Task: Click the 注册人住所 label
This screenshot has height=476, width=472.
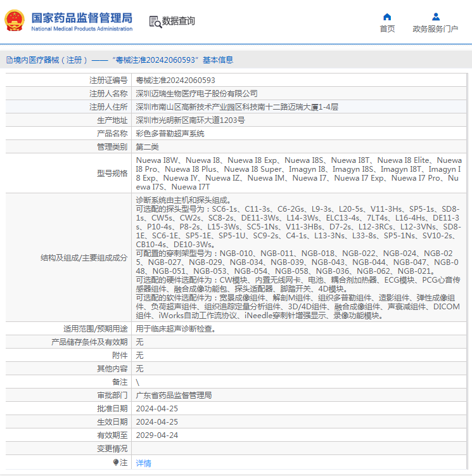Action: (x=108, y=107)
